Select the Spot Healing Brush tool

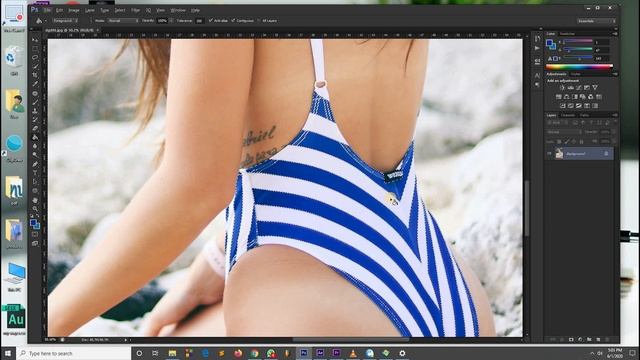[x=35, y=93]
